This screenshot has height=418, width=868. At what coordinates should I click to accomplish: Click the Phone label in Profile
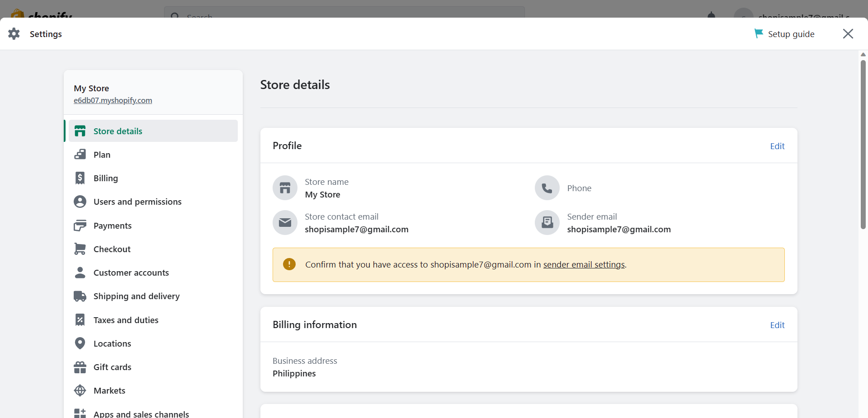pyautogui.click(x=579, y=188)
